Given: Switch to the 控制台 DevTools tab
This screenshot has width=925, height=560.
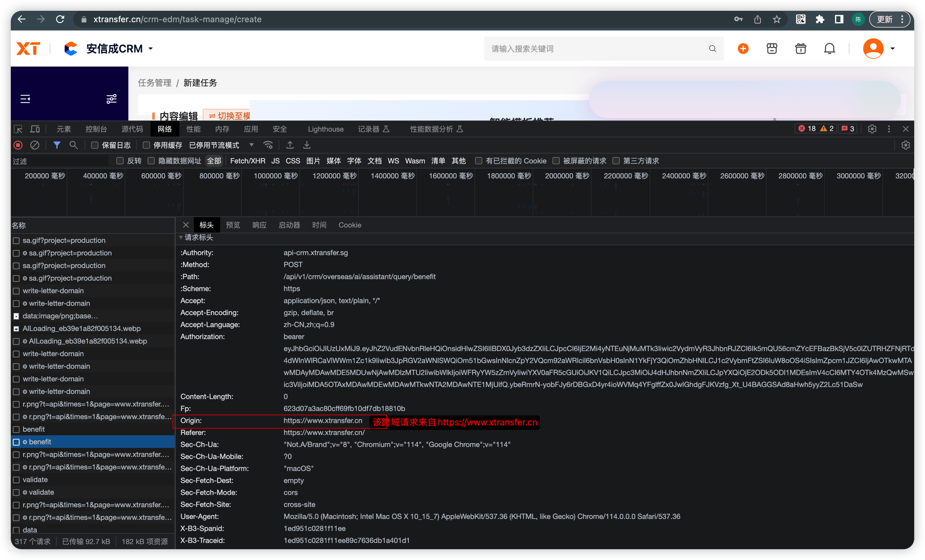Looking at the screenshot, I should (96, 129).
